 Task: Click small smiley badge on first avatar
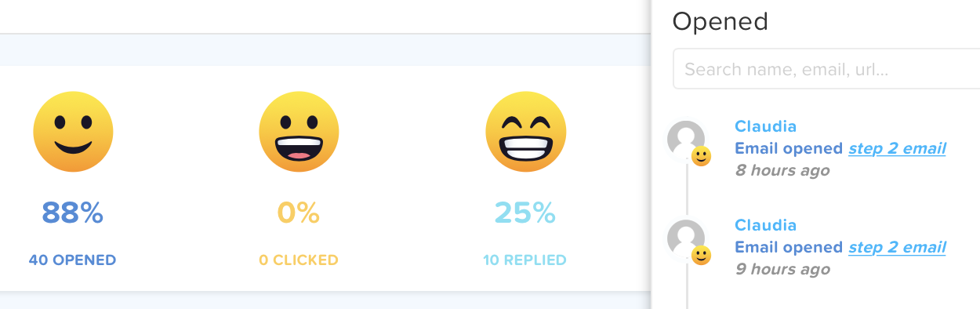(x=701, y=156)
